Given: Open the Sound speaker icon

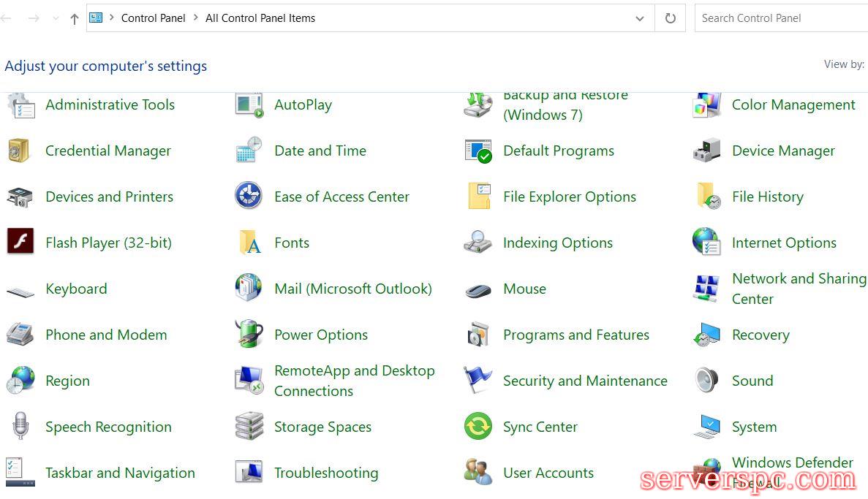Looking at the screenshot, I should tap(707, 381).
